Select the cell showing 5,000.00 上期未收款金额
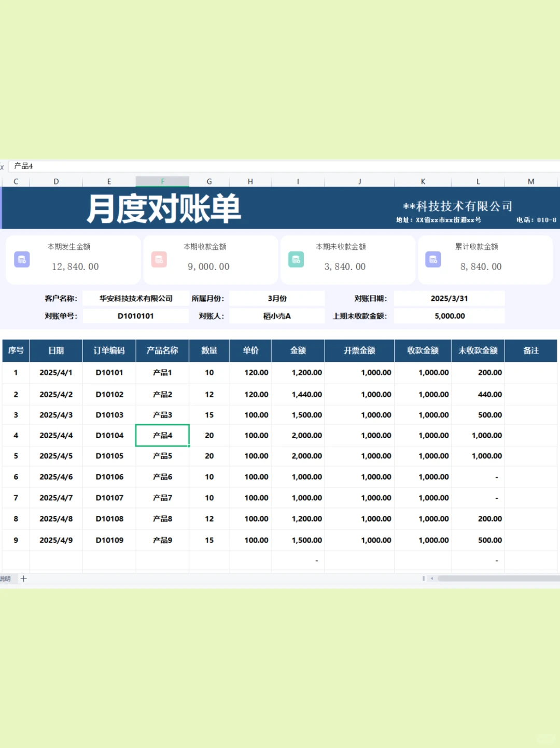This screenshot has height=748, width=560. click(449, 316)
